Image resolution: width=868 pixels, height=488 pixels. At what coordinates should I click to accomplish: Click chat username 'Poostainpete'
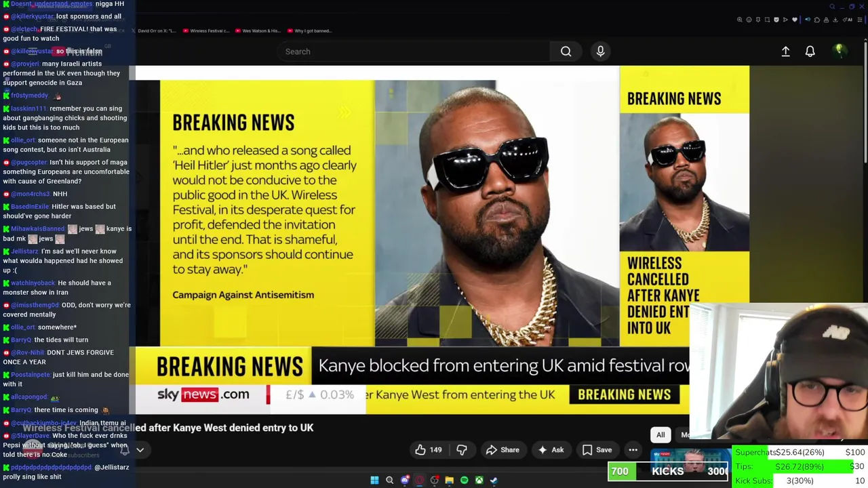tap(31, 375)
